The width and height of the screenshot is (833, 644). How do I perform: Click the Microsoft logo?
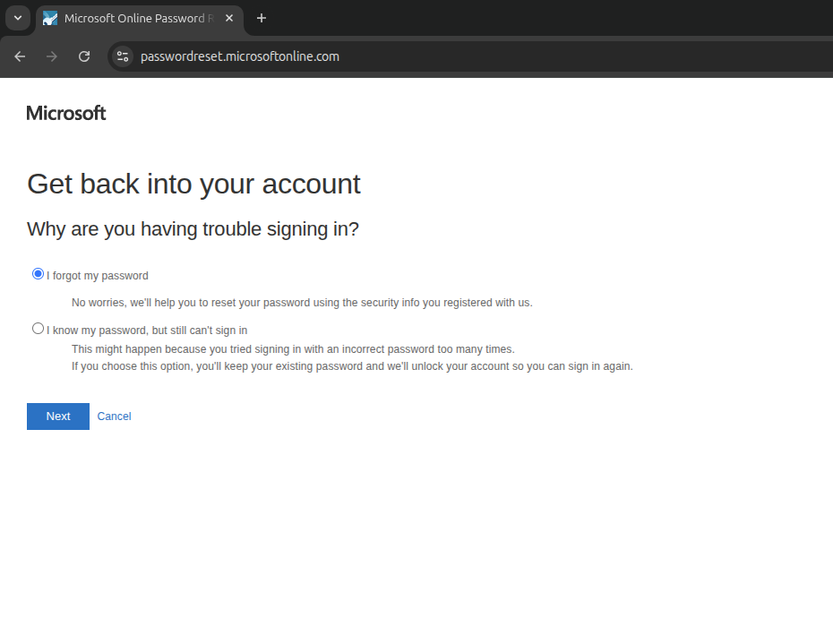(66, 113)
